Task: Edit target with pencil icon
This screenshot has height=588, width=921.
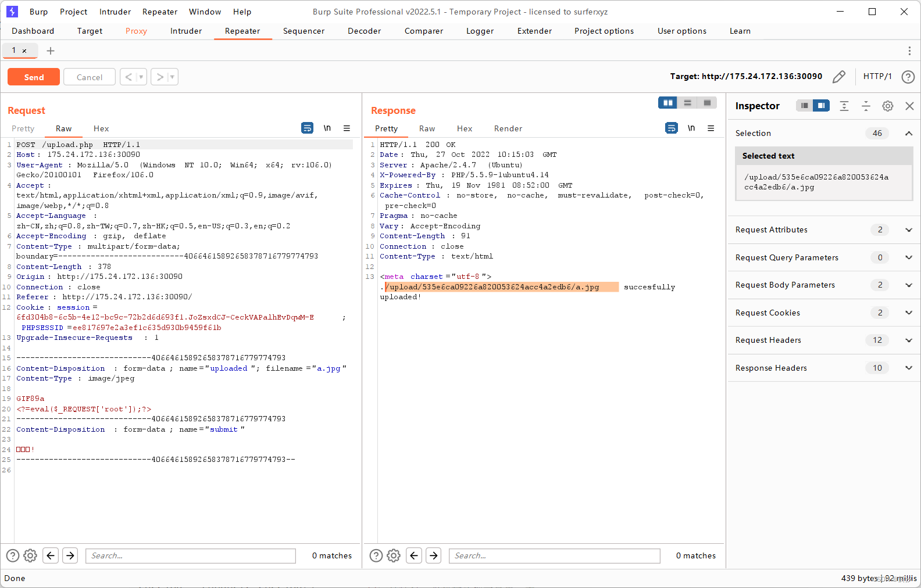Action: point(838,77)
